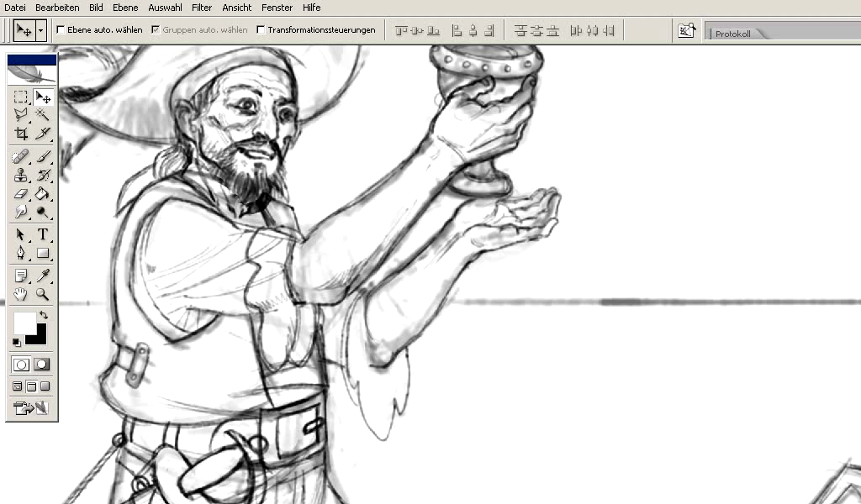Image resolution: width=861 pixels, height=504 pixels.
Task: Switch to Quick Mask mode
Action: 42,365
